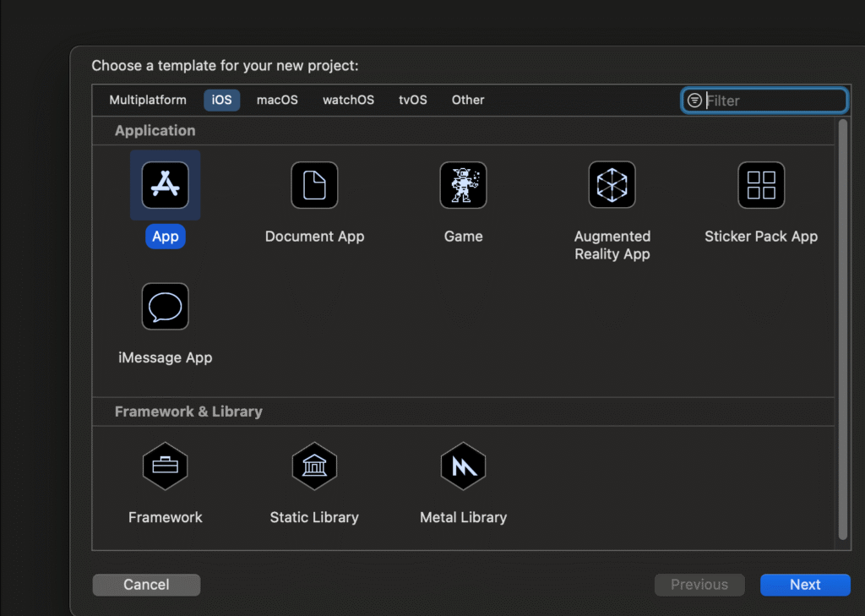
Task: Choose the Metal Library icon
Action: 463,466
